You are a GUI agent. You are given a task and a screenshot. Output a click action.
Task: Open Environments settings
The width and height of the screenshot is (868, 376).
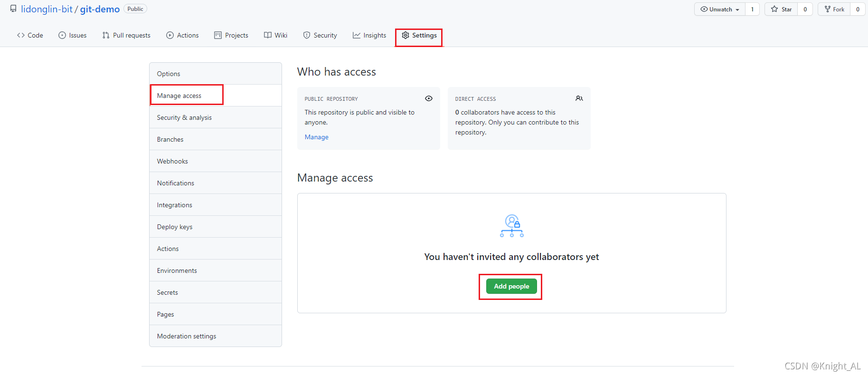216,270
